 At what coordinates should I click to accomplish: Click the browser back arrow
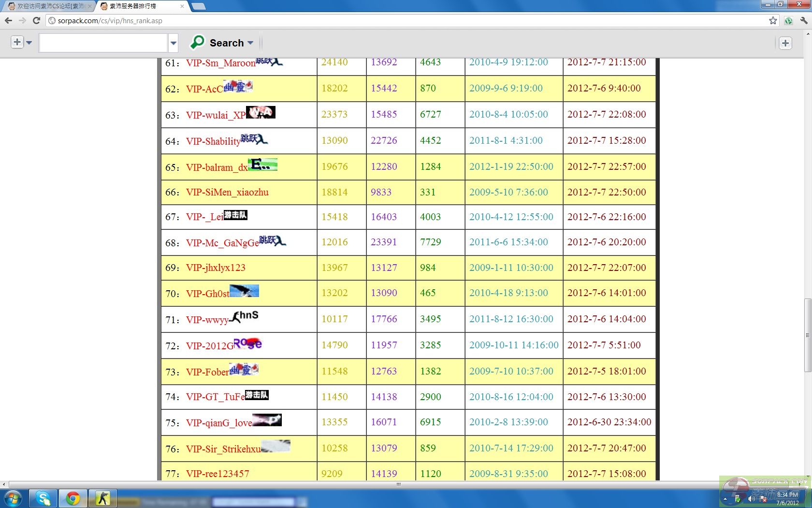pos(8,20)
